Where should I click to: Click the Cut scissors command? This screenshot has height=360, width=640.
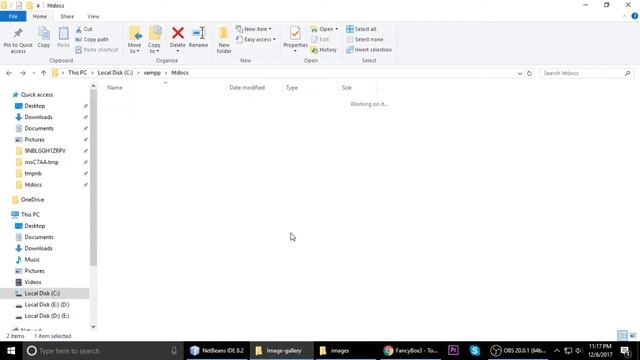point(84,29)
